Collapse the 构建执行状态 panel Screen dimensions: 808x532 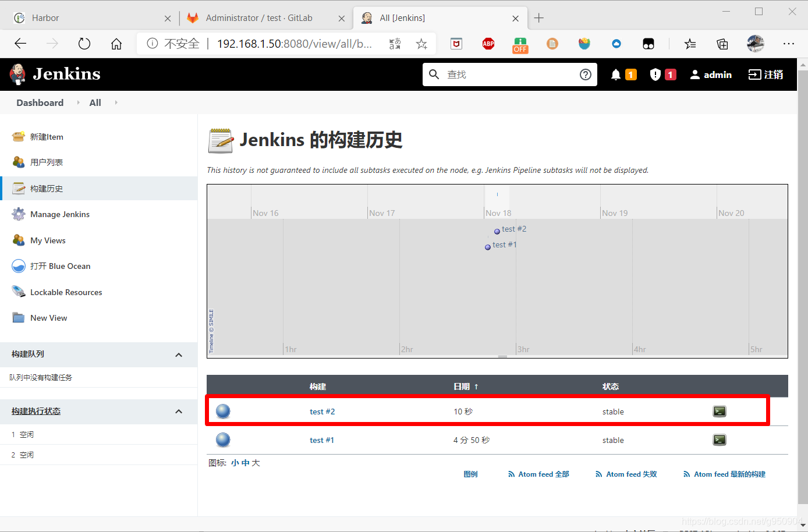pos(179,412)
